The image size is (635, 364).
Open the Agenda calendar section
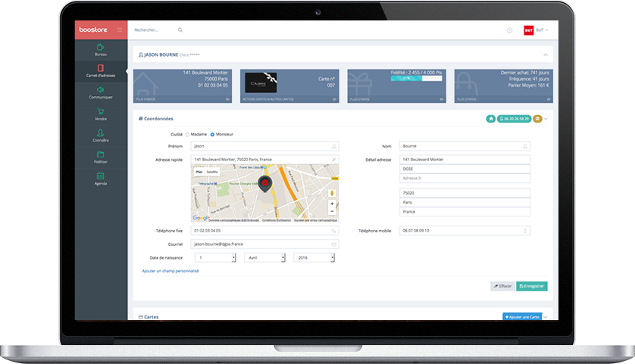coord(101,179)
